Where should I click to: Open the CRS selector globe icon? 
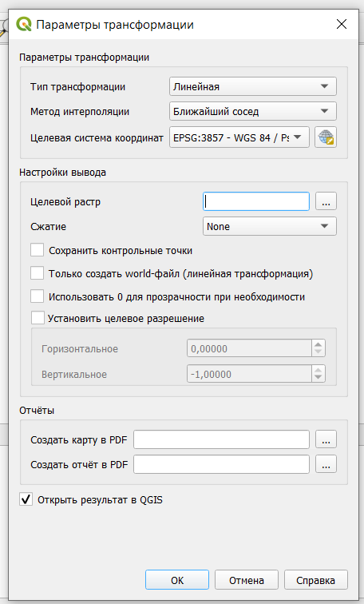[x=326, y=137]
